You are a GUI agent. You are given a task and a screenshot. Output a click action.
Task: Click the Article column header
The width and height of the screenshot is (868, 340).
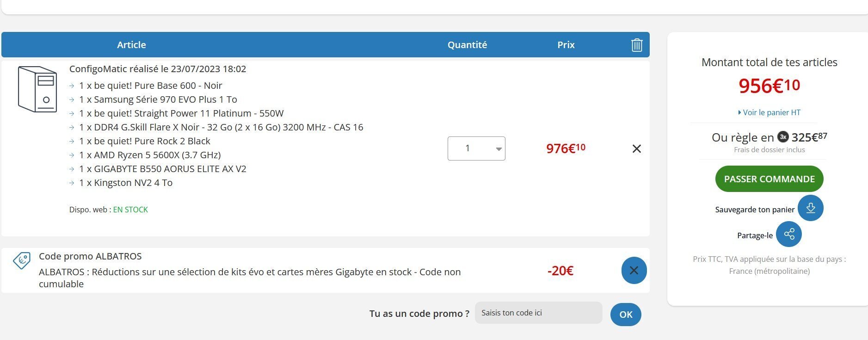pos(131,45)
